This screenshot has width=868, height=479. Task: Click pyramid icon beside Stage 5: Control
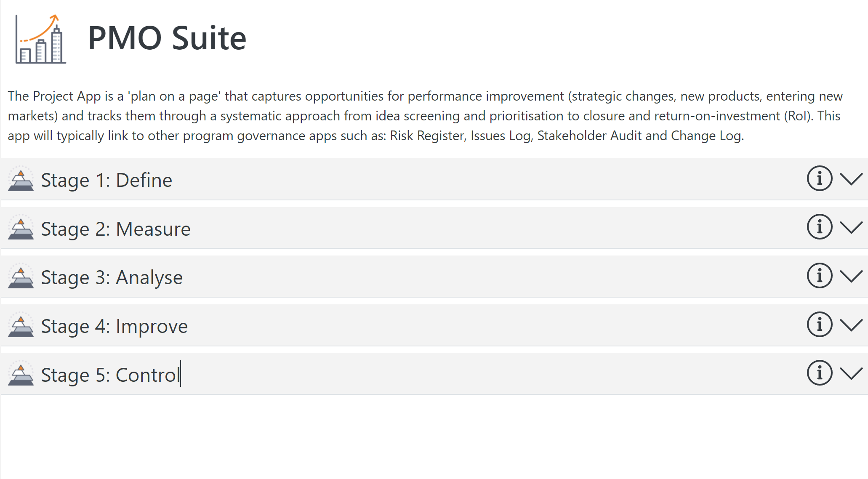(21, 373)
